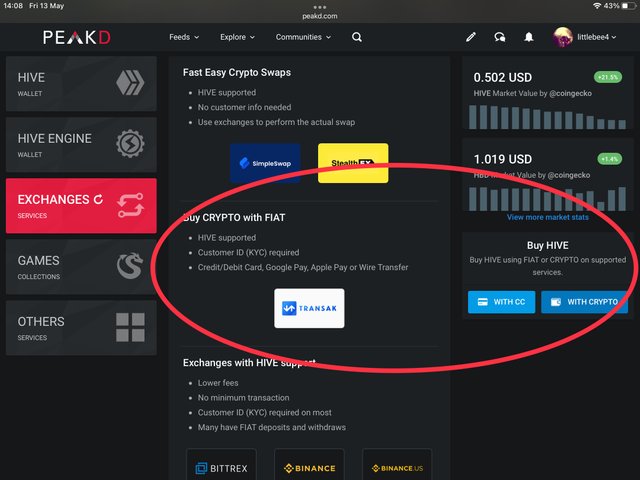
Task: Click the Exchanges with HIVE support heading
Action: click(249, 363)
